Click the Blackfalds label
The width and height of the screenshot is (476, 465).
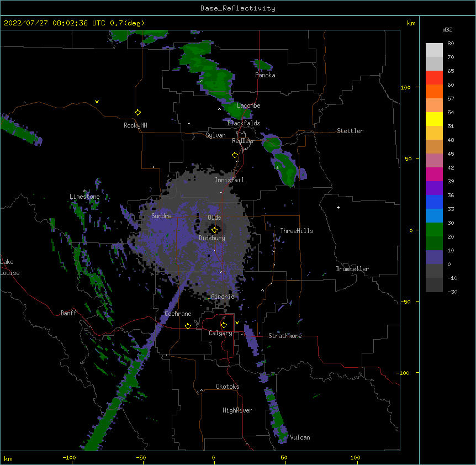pos(244,123)
